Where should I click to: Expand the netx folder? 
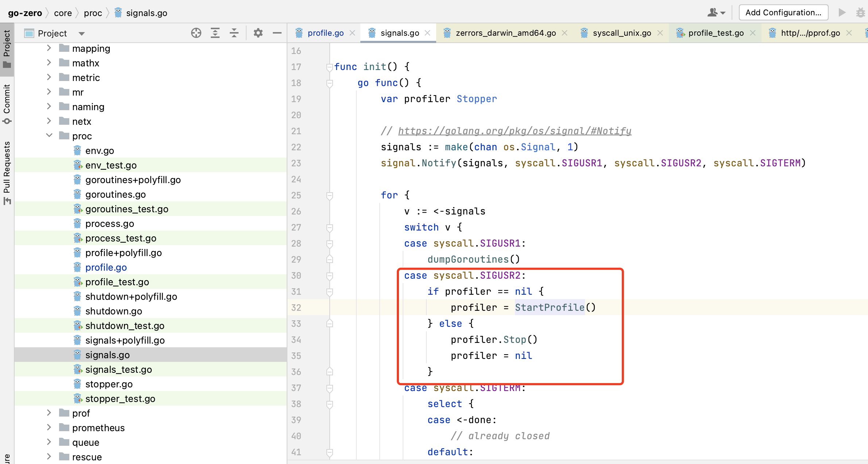click(49, 121)
